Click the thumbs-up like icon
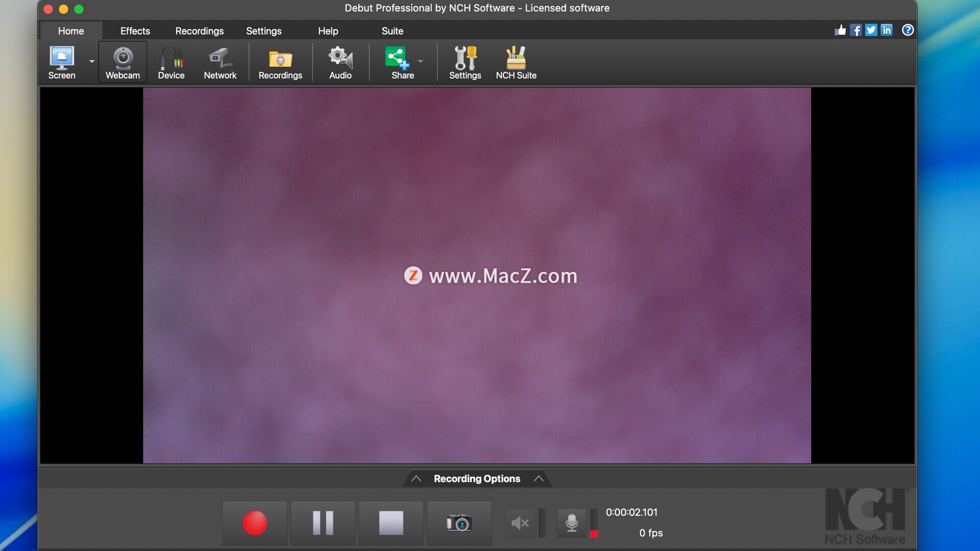 (x=840, y=30)
